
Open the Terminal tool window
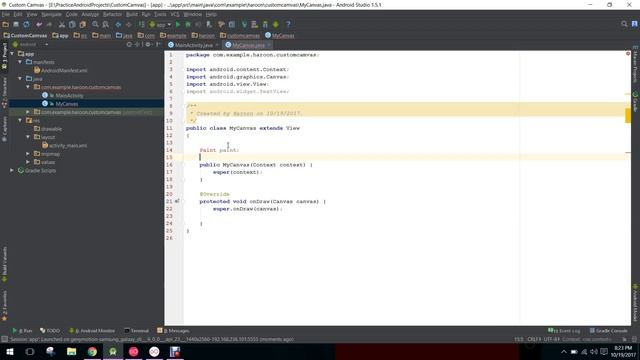pyautogui.click(x=137, y=331)
